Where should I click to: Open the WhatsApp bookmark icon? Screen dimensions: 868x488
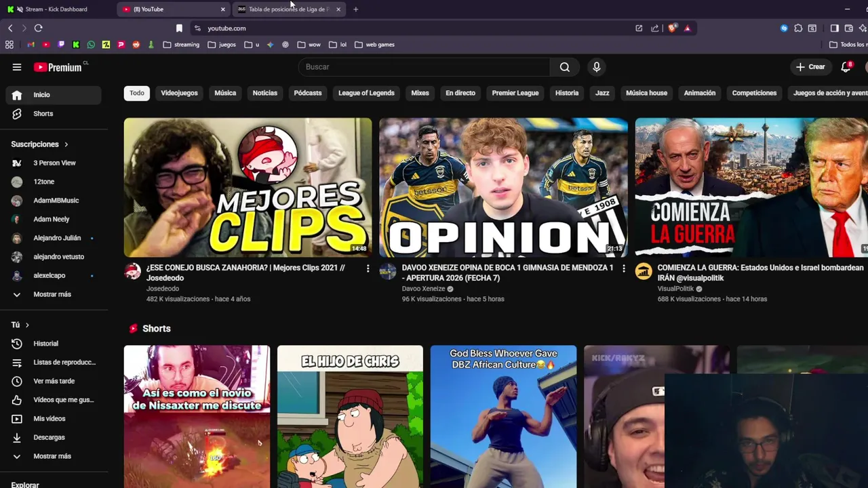point(91,45)
